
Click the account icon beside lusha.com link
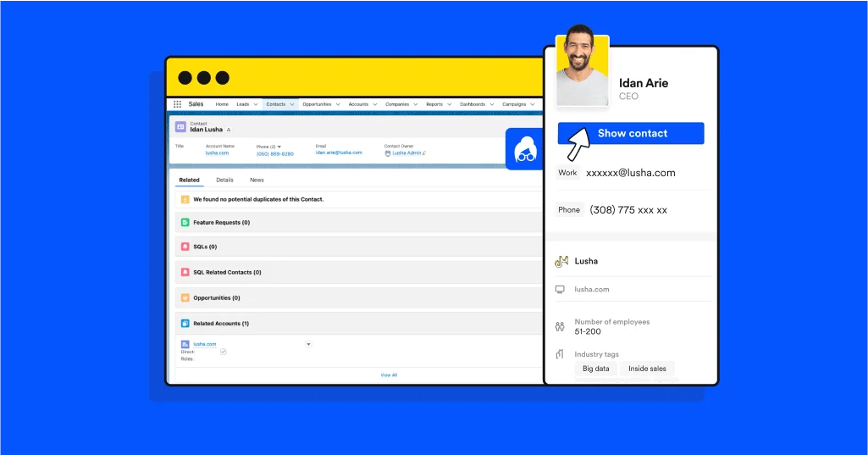coord(185,344)
